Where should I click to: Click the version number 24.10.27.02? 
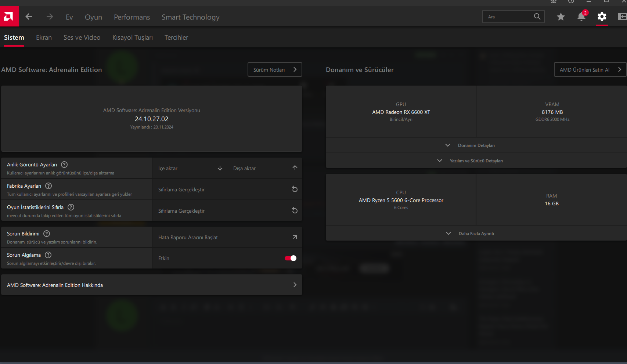152,119
